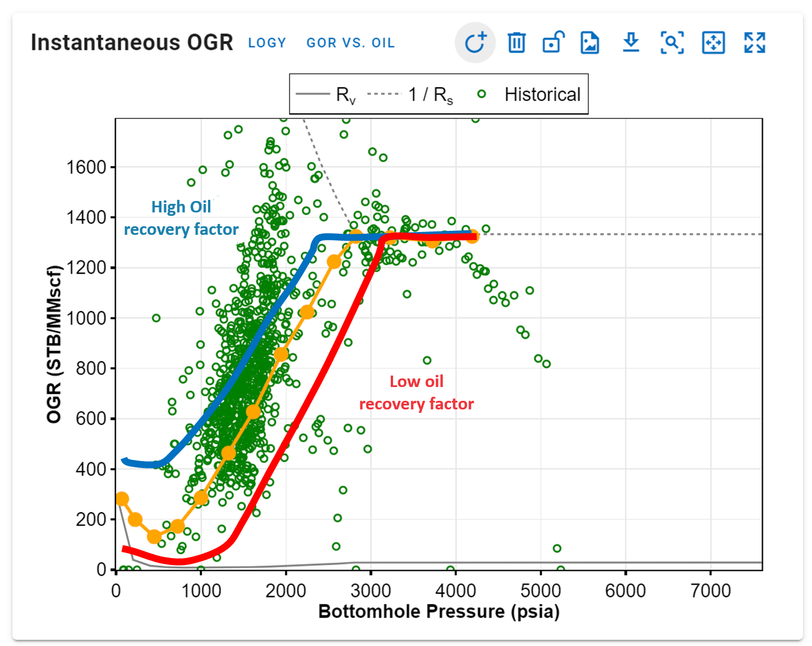
Task: Click the Bottomhole Pressure (psia) axis label
Action: [x=439, y=612]
